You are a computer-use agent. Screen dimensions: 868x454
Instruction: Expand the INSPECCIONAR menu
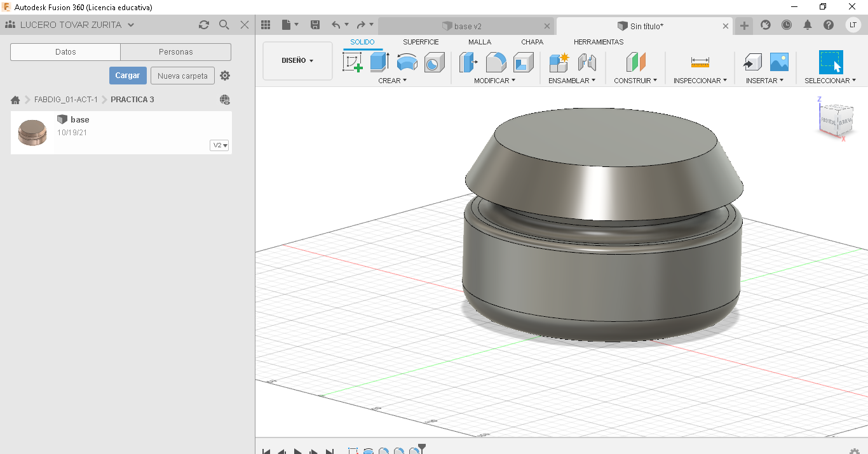[700, 81]
